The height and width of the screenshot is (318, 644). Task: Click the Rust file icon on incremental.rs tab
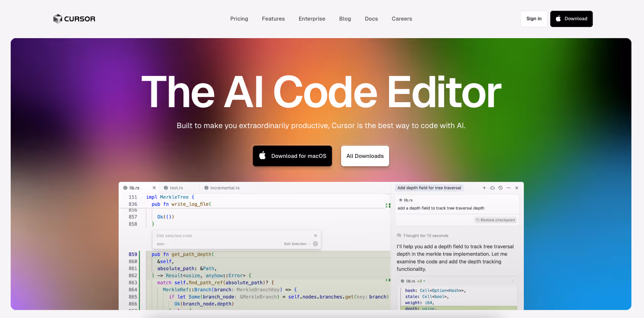click(206, 188)
